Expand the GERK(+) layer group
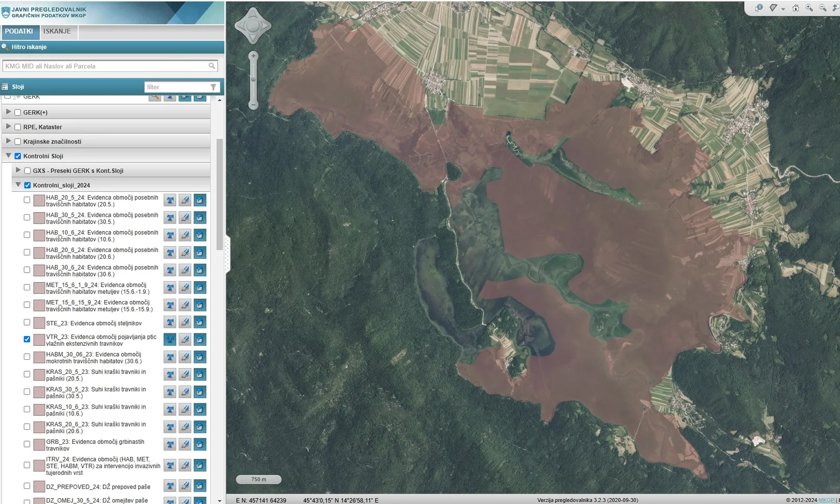 point(8,112)
